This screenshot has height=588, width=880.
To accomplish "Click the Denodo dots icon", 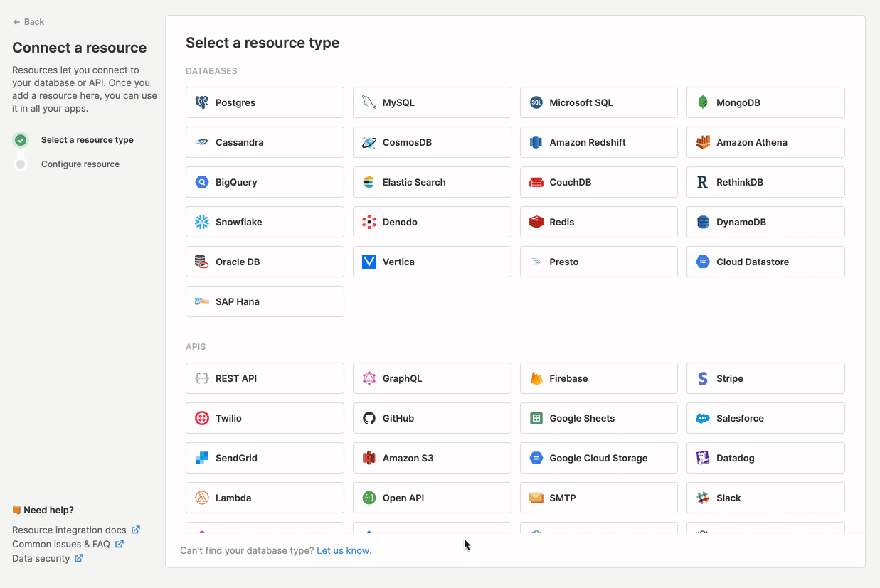I will click(369, 222).
